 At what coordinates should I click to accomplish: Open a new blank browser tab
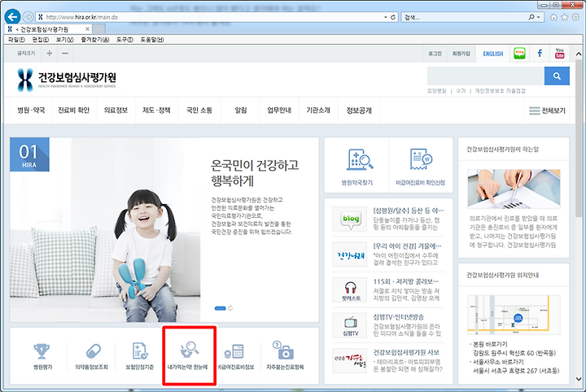pos(98,28)
